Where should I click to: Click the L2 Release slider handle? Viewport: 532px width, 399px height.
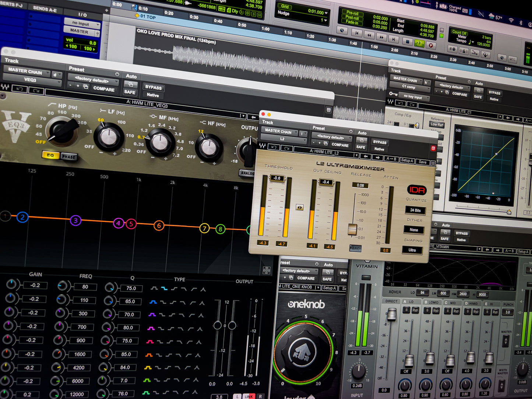tap(352, 229)
